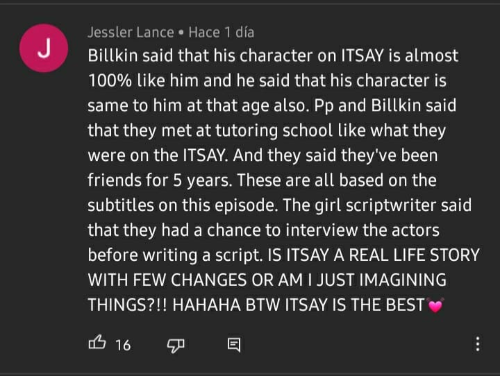Open Jessler Lance's pink J avatar
The height and width of the screenshot is (376, 500).
point(44,48)
